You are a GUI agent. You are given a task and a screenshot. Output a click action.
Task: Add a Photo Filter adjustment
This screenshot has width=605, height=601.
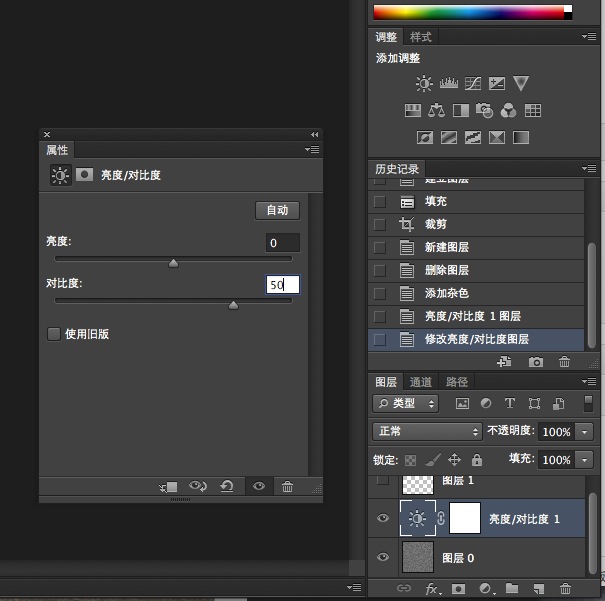(x=484, y=111)
